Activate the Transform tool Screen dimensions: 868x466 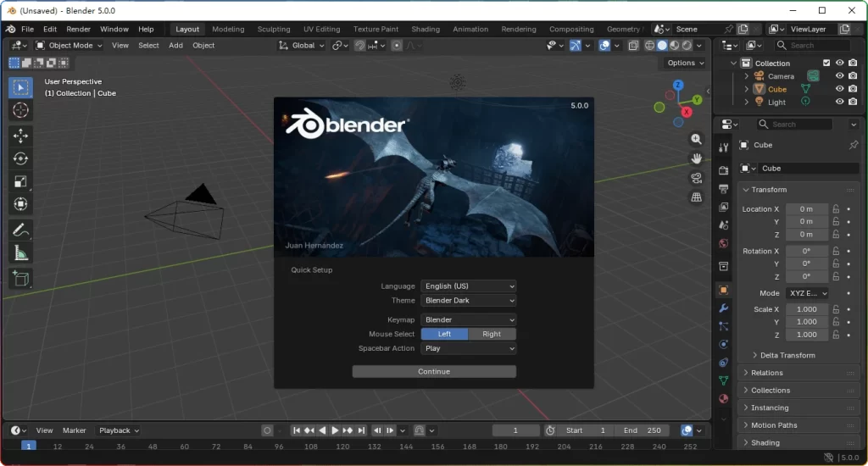coord(20,204)
